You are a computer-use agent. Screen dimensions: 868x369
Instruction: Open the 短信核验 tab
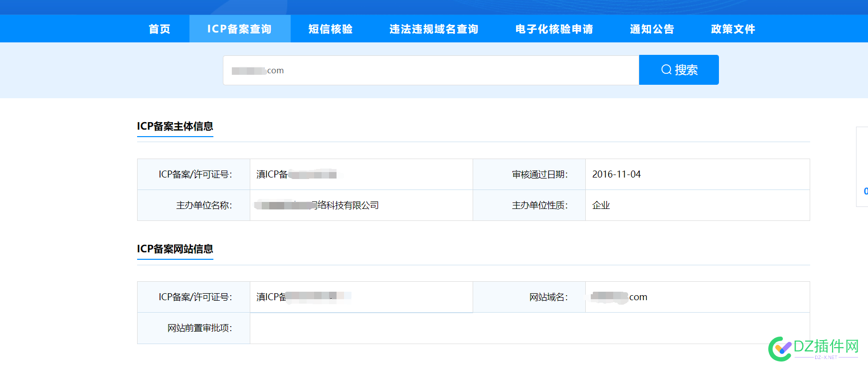tap(331, 29)
